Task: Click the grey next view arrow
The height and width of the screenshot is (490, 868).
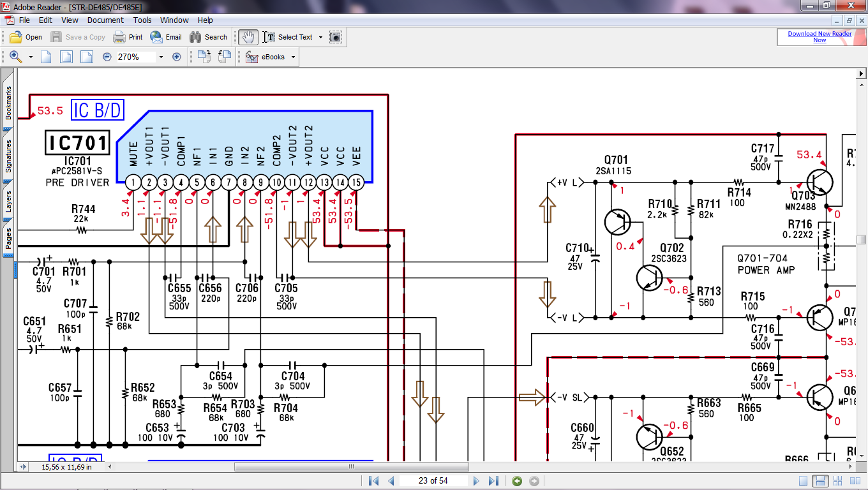Action: point(534,481)
